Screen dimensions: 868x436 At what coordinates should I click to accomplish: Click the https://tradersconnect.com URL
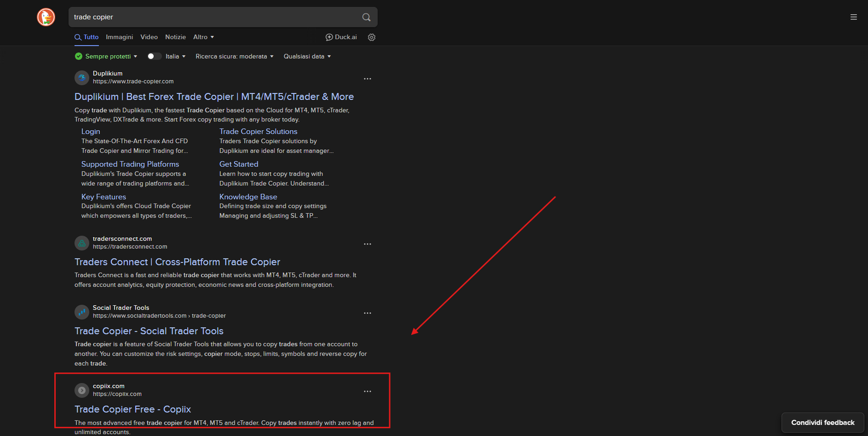130,247
